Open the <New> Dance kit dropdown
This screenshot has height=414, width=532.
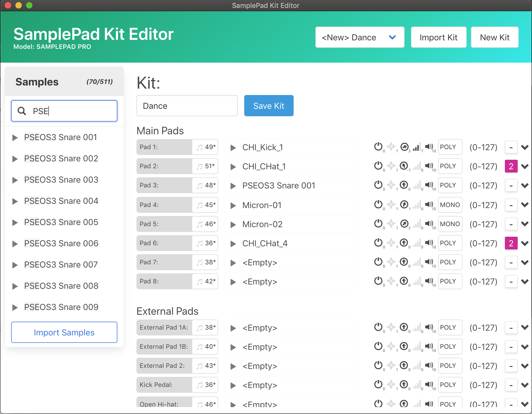tap(359, 37)
